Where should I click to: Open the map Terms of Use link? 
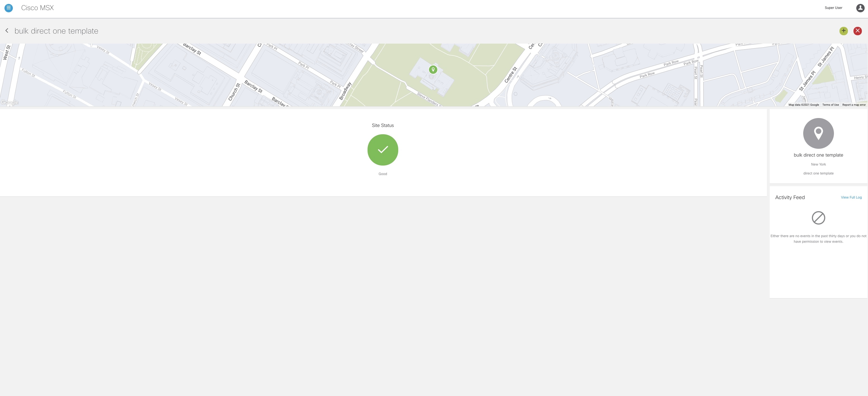(x=830, y=105)
